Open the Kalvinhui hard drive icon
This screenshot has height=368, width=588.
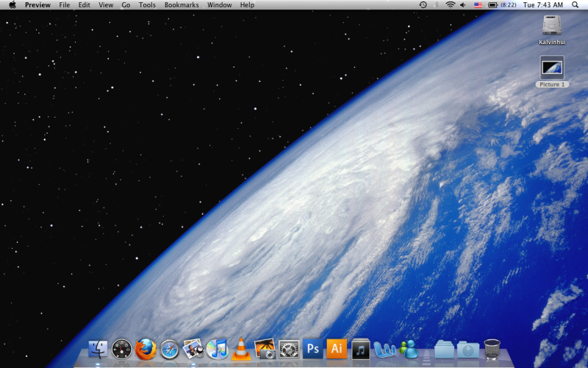pyautogui.click(x=552, y=26)
